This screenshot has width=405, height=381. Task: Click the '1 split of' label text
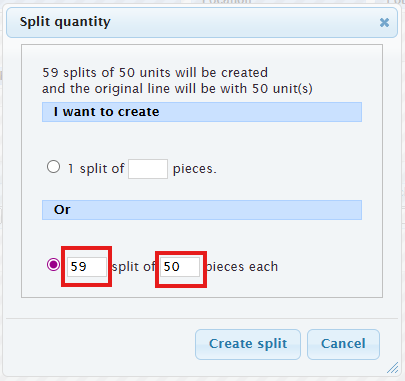tap(96, 169)
